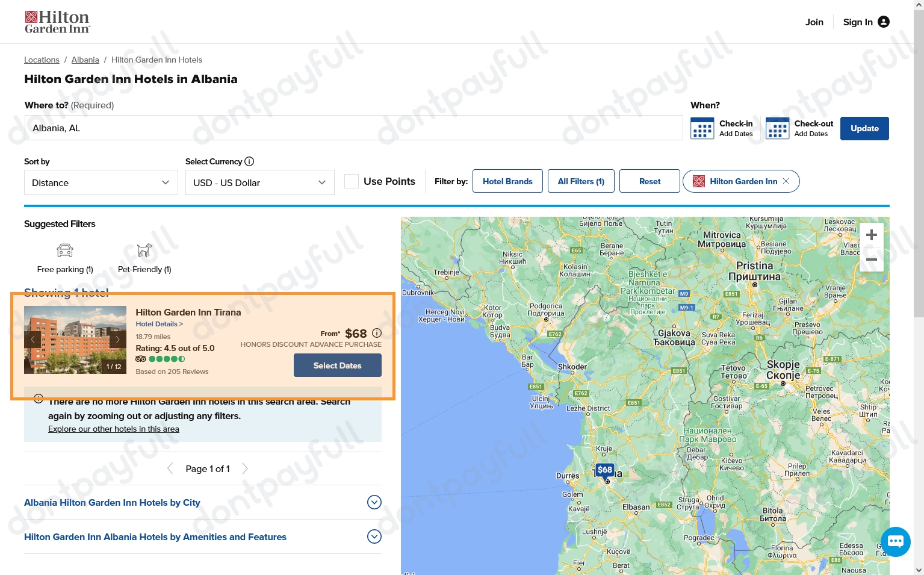924x575 pixels.
Task: Enable the Use Points checkbox
Action: (x=352, y=181)
